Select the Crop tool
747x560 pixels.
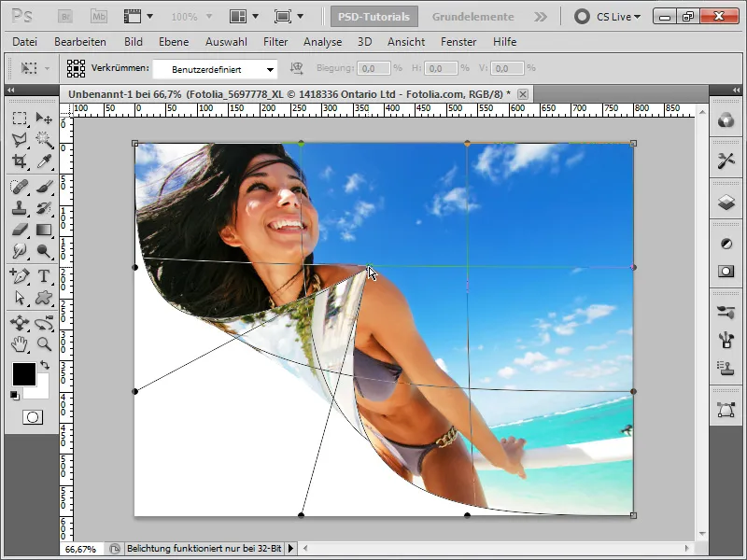tap(20, 161)
